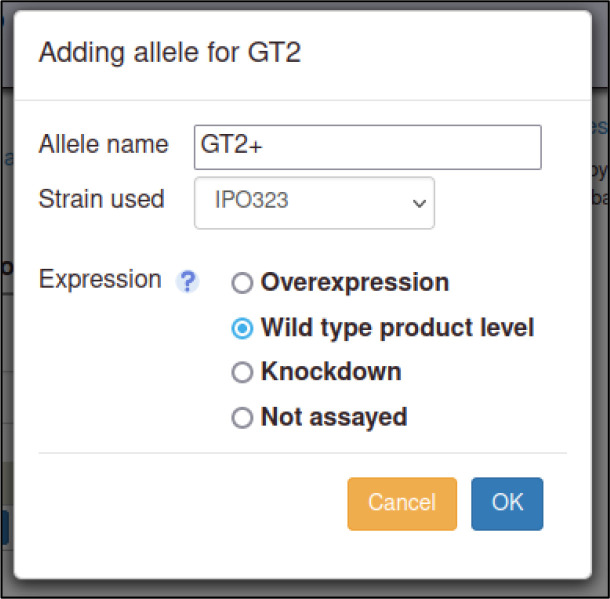Click the IPO323 selected strain text
Screen dimensions: 610x599
(251, 200)
